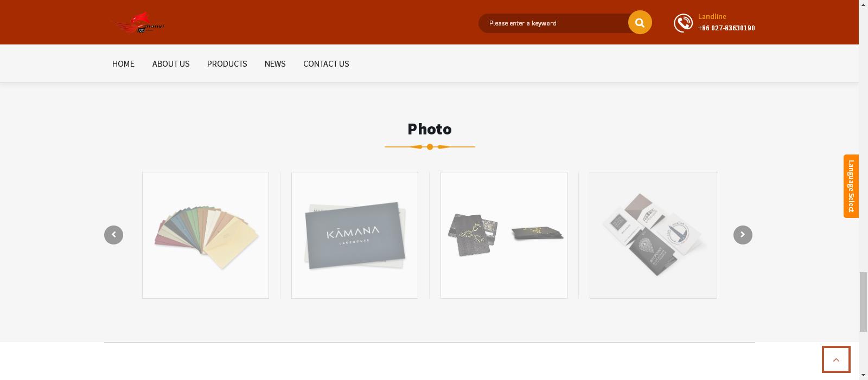The width and height of the screenshot is (868, 380).
Task: Advance photo carousel with right arrow
Action: (x=743, y=235)
